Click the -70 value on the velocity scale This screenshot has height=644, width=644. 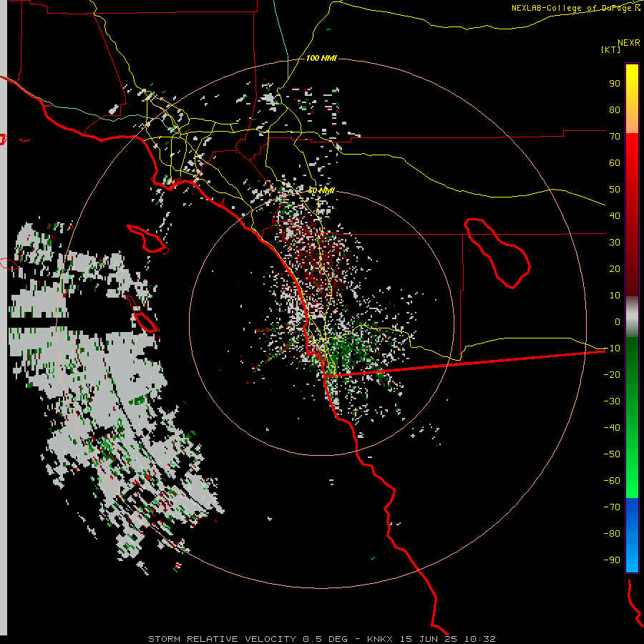[612, 507]
